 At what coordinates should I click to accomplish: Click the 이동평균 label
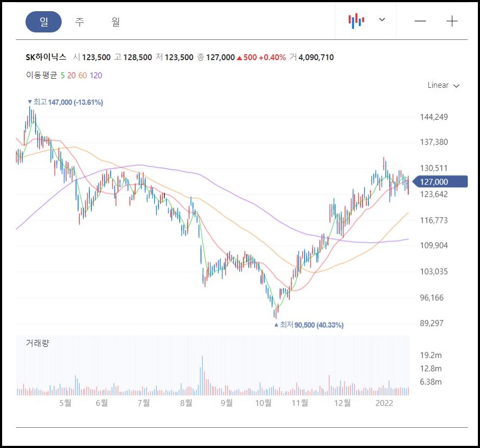(41, 76)
